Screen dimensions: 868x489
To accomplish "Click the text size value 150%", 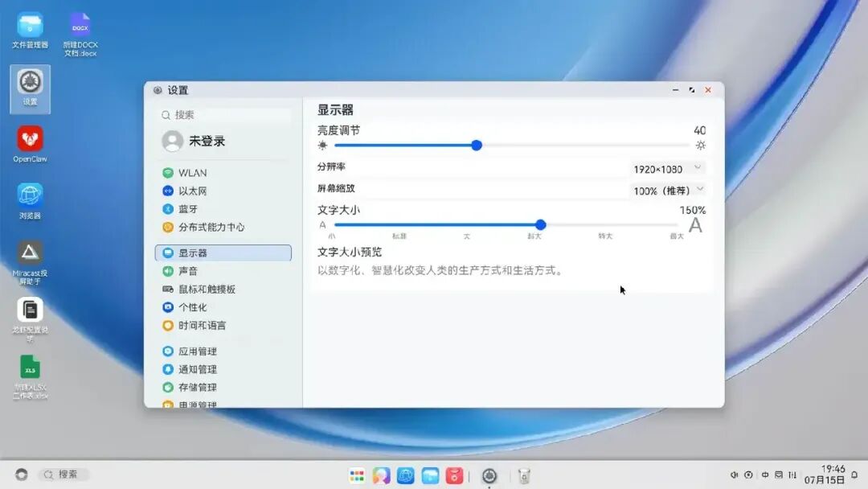I will pyautogui.click(x=693, y=211).
